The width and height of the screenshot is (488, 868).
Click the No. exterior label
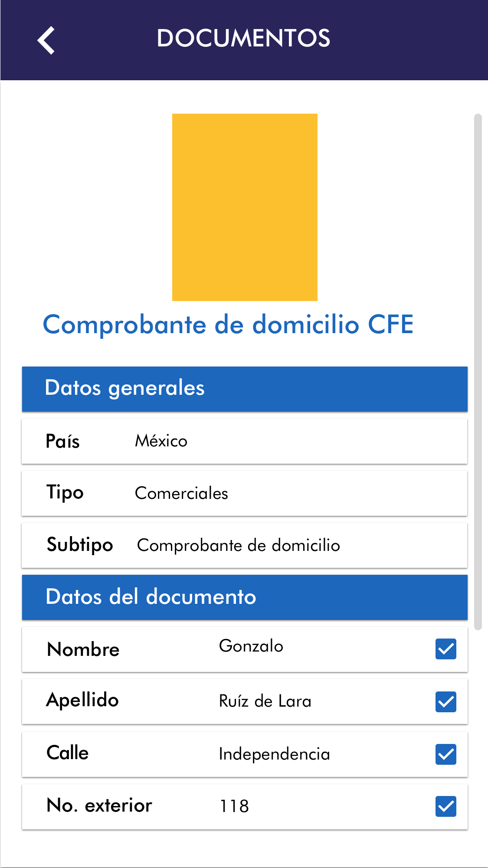[x=99, y=806]
